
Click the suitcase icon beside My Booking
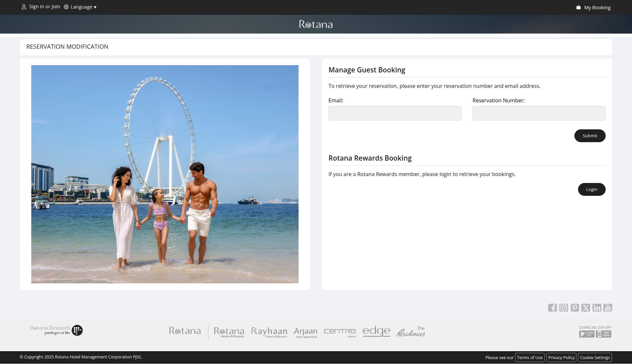(x=578, y=8)
